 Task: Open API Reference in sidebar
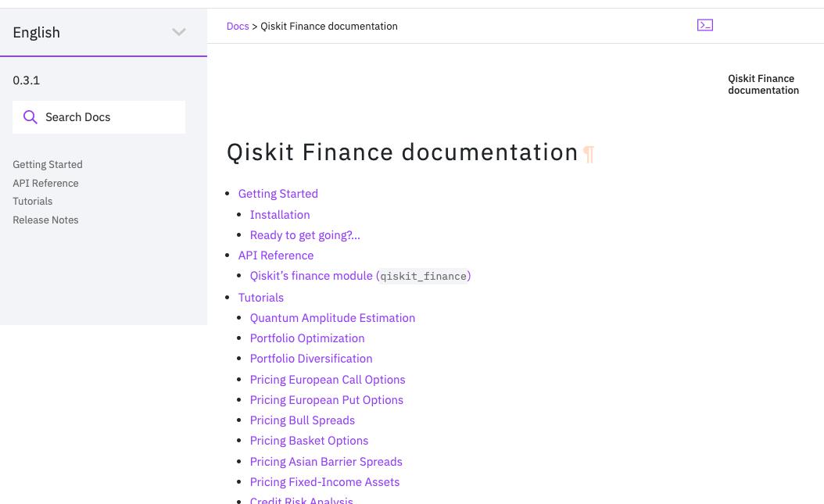(x=45, y=183)
